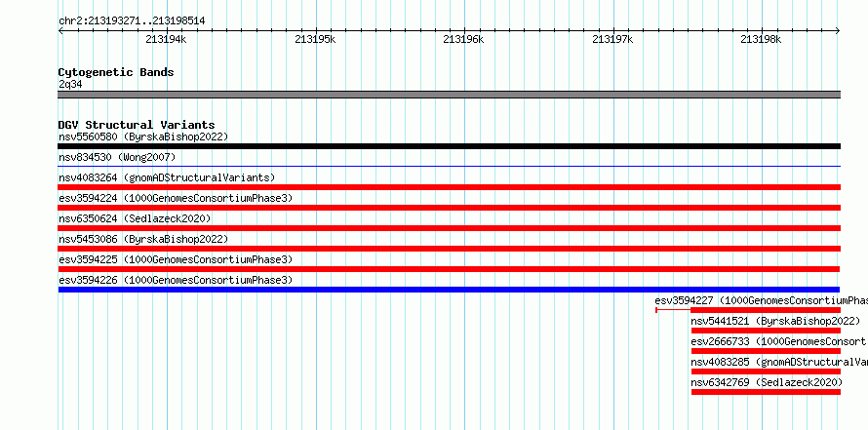This screenshot has width=868, height=430.
Task: Click the ruler's right arrow end
Action: coord(838,31)
